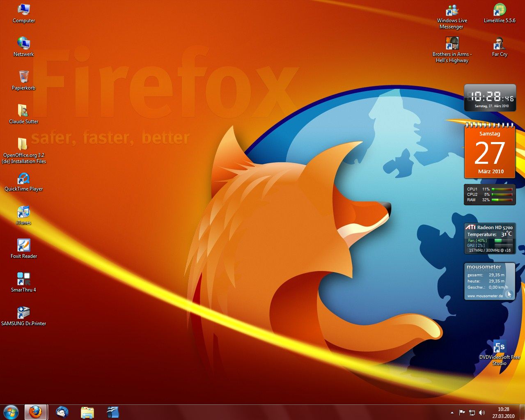Click 'Geschw.: 0,00 km/h' in mousometer
Screen dimensions: 525x420
pyautogui.click(x=488, y=287)
